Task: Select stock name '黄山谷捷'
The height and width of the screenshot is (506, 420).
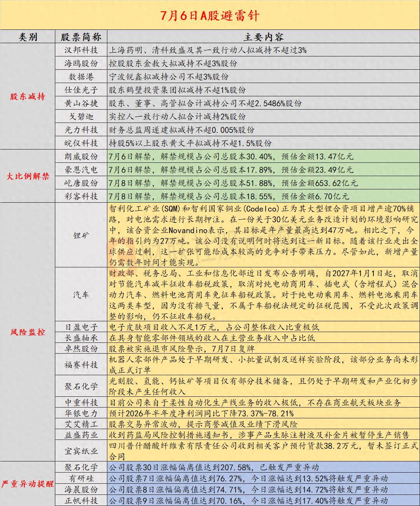Action: point(81,103)
